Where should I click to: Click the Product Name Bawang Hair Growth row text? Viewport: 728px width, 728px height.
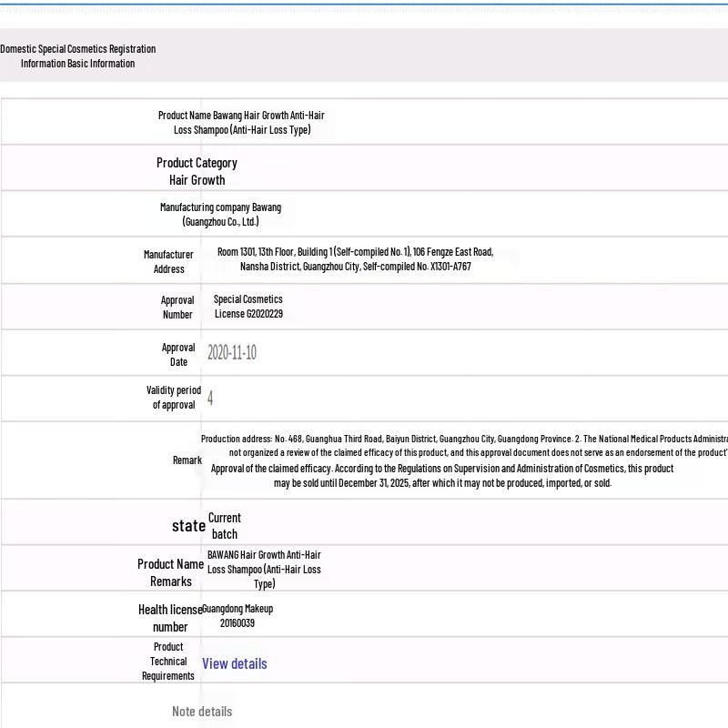(241, 122)
